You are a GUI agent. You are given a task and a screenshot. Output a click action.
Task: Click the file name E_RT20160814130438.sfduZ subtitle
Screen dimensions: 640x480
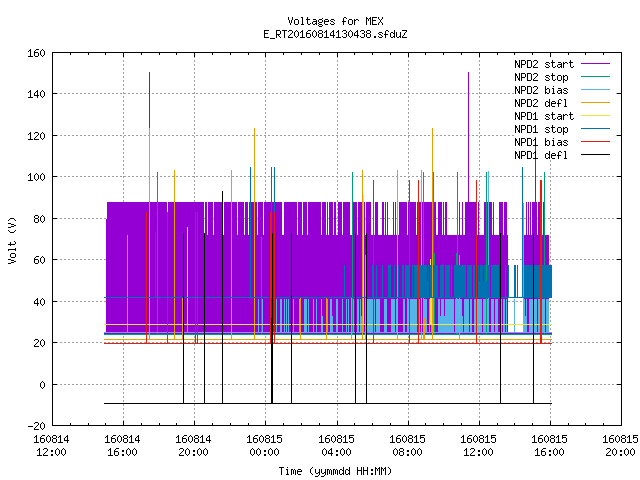[x=335, y=34]
